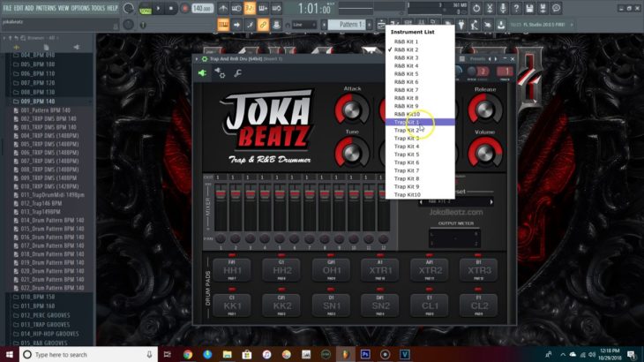This screenshot has height=362, width=644.
Task: Click the Presets label in the plugin title bar
Action: tap(477, 59)
